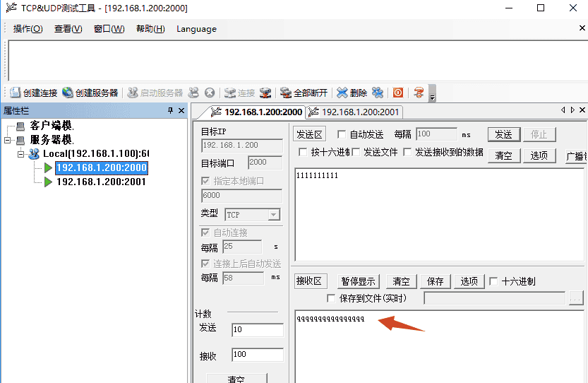Click the Local server network icon in tree

[34, 153]
